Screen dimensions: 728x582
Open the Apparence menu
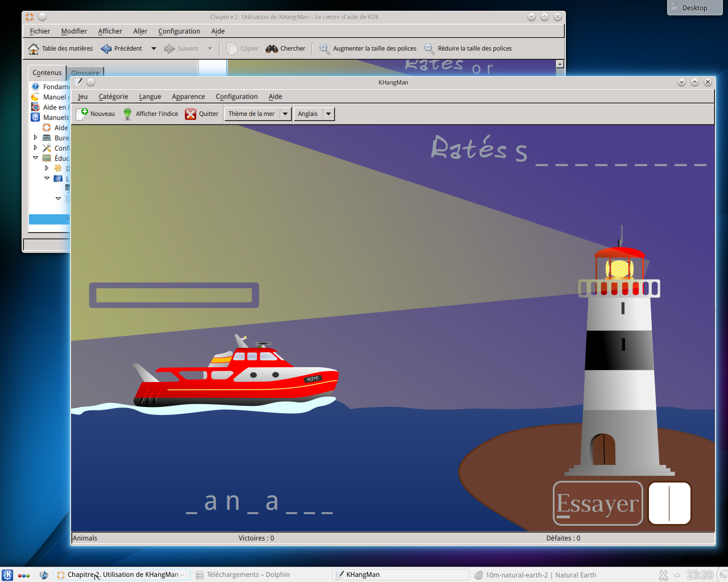click(188, 97)
